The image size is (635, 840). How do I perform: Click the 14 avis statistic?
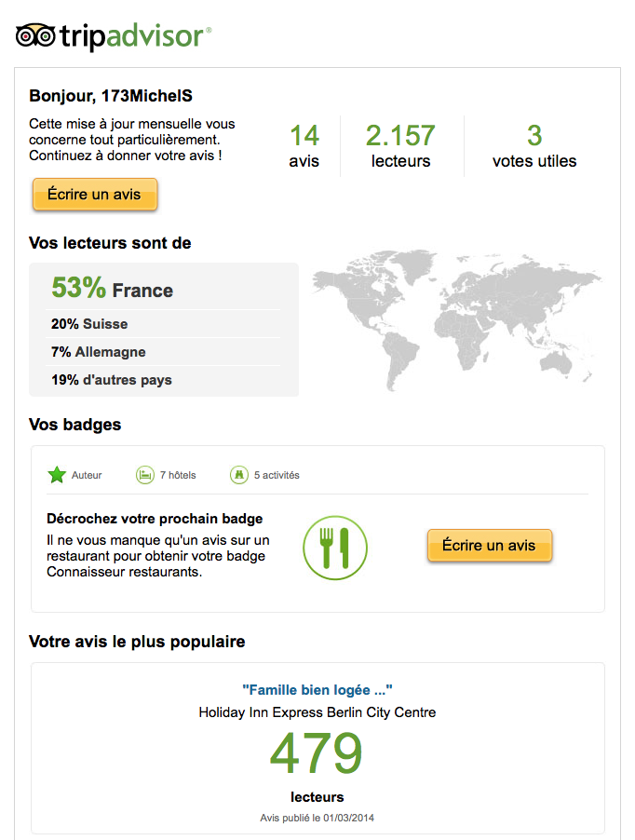[x=304, y=146]
